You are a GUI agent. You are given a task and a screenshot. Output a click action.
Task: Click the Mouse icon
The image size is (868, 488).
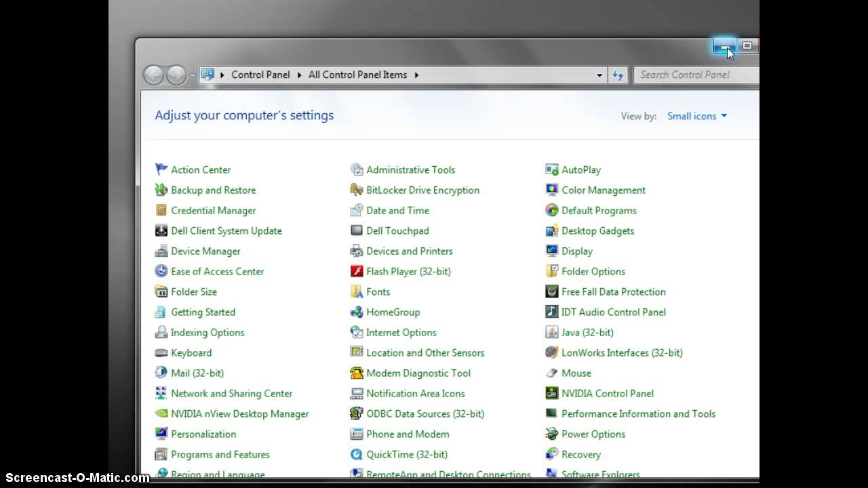[x=551, y=373]
